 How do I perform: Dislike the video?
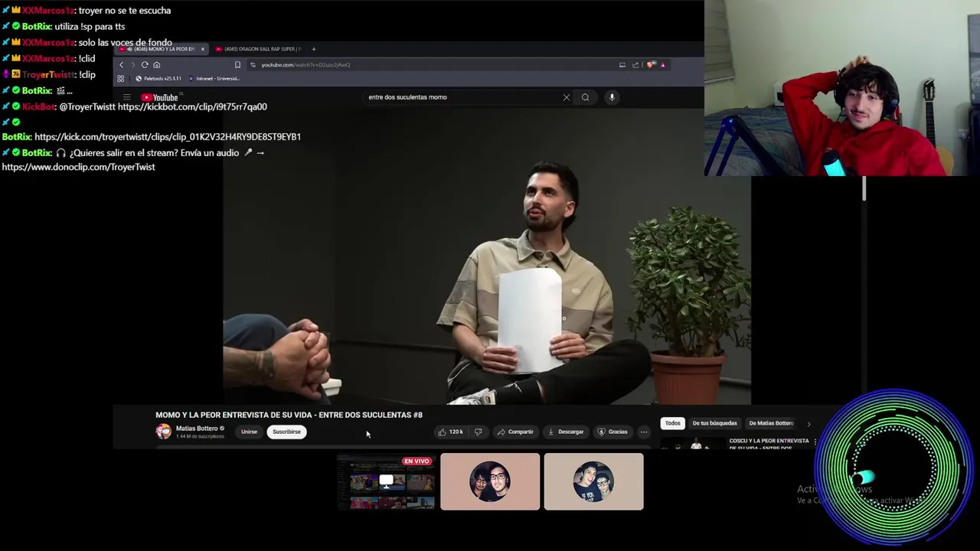click(x=479, y=432)
